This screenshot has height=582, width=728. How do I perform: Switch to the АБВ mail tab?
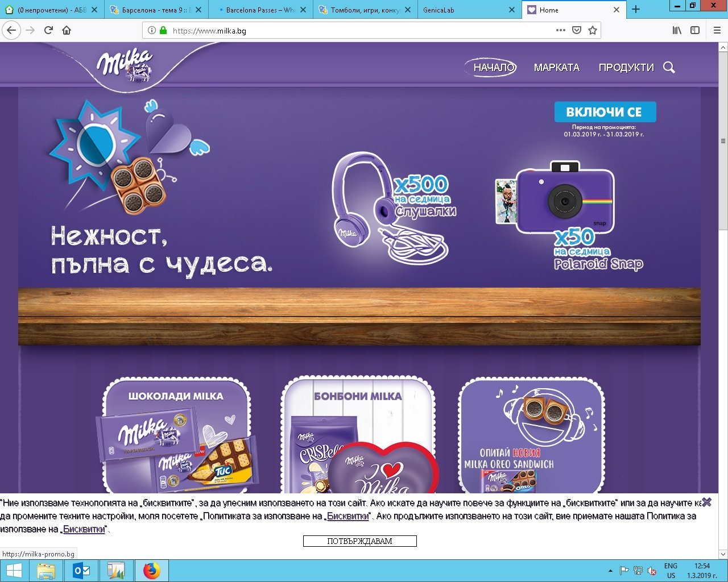[51, 10]
